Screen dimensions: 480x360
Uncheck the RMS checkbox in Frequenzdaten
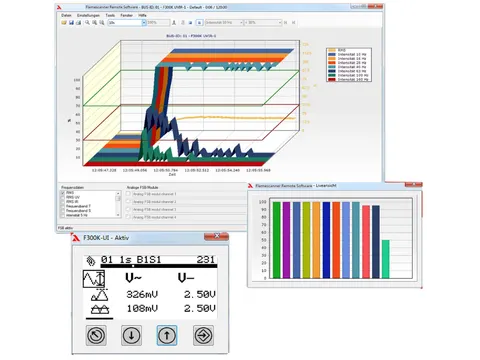[x=63, y=193]
